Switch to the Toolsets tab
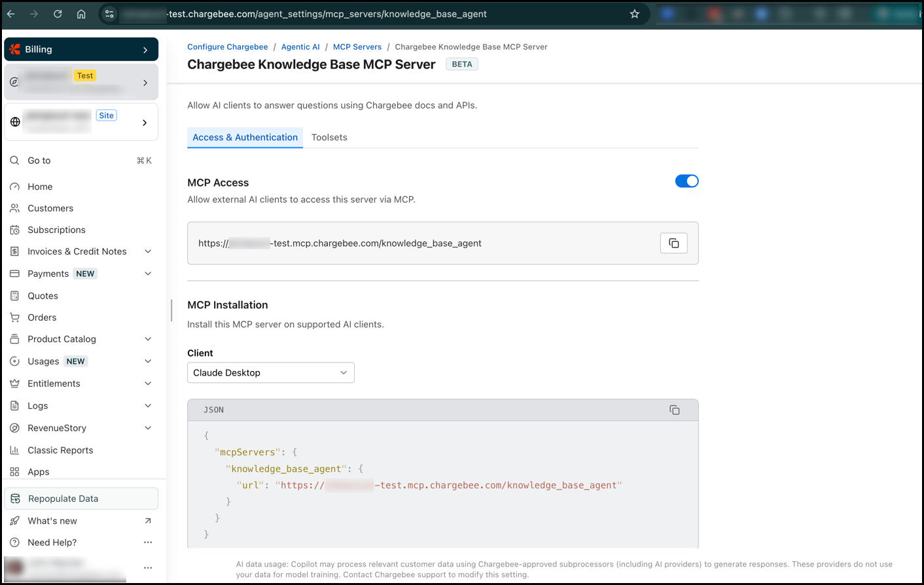This screenshot has height=585, width=924. coord(329,137)
